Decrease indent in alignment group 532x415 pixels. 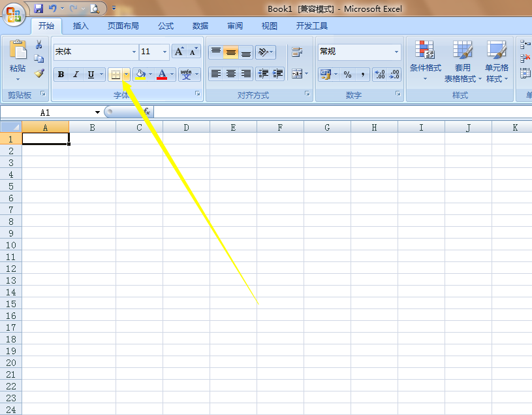click(263, 74)
